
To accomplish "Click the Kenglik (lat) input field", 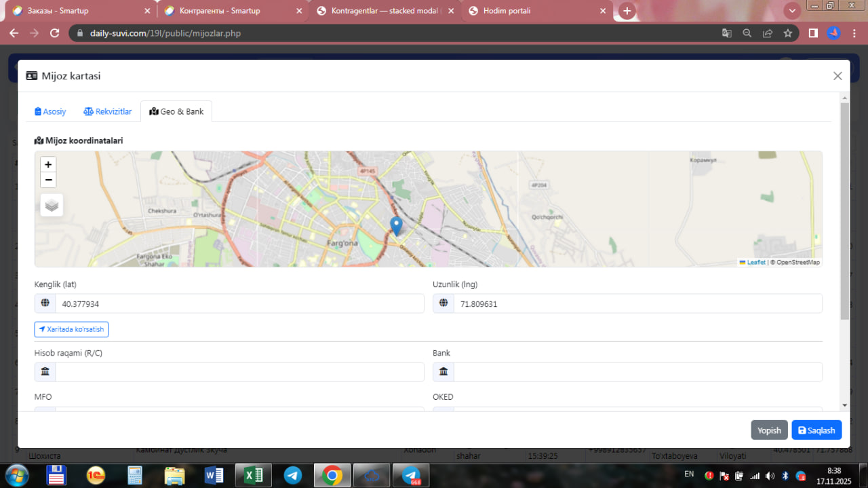I will [x=239, y=304].
